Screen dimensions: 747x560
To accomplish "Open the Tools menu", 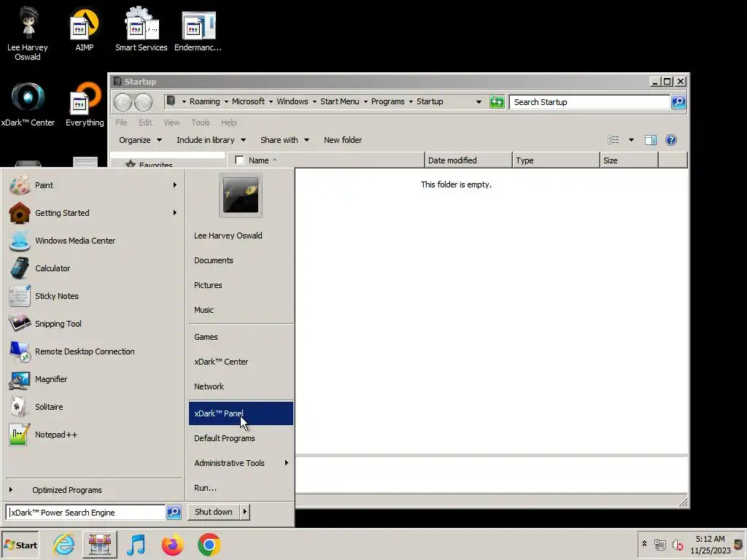I will 201,122.
